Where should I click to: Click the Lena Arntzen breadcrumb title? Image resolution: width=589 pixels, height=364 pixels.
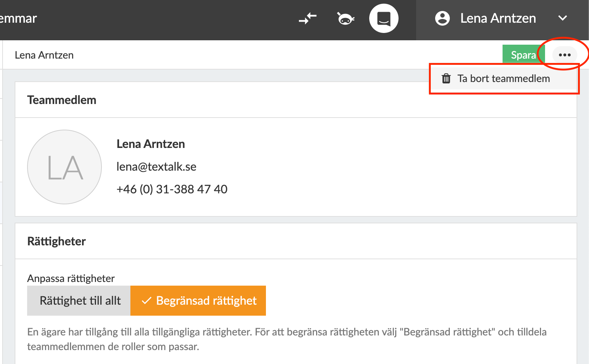[x=44, y=55]
